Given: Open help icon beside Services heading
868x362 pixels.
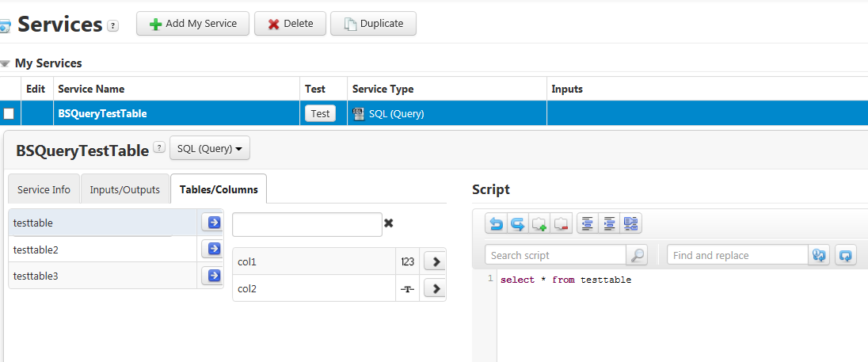Looking at the screenshot, I should click(113, 25).
